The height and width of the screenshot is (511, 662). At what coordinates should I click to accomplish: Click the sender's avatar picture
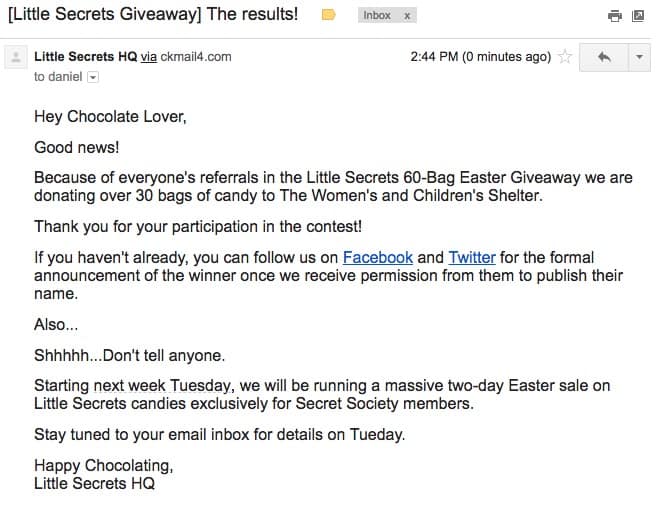(x=15, y=57)
